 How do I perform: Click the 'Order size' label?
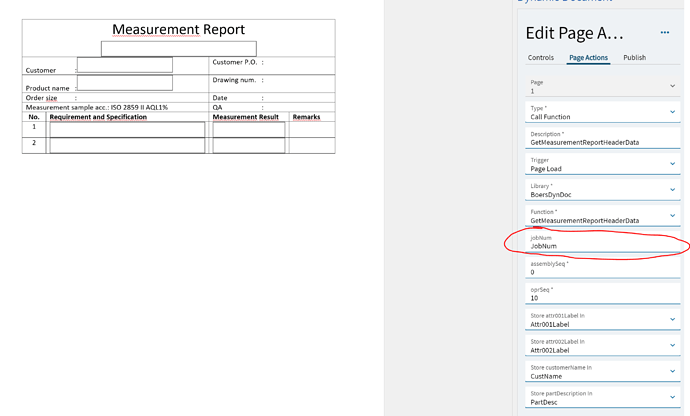(41, 98)
